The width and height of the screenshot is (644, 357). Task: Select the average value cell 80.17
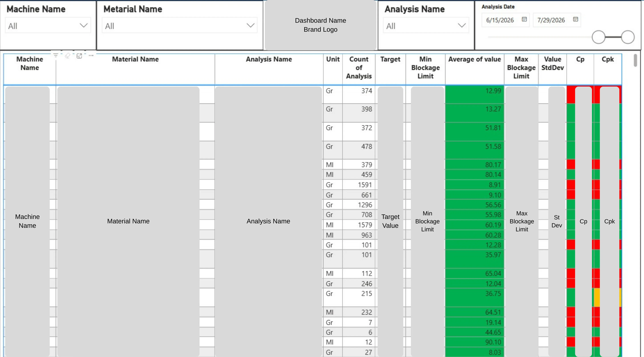pos(475,164)
